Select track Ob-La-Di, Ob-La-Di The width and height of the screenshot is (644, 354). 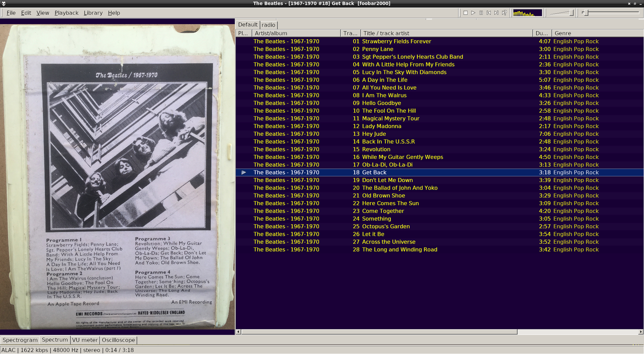[440, 165]
